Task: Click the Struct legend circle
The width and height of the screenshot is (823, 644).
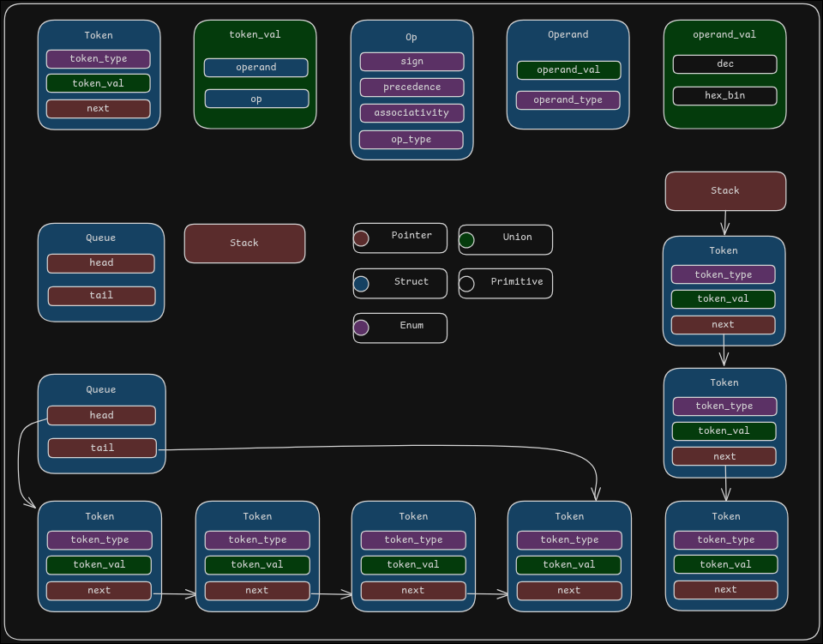Action: tap(362, 283)
